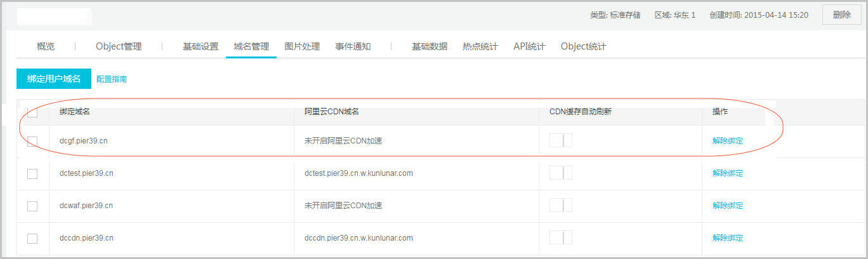Select the dccdn.pier39.cn row checkbox
Viewport: 868px width, 259px height.
coord(32,238)
